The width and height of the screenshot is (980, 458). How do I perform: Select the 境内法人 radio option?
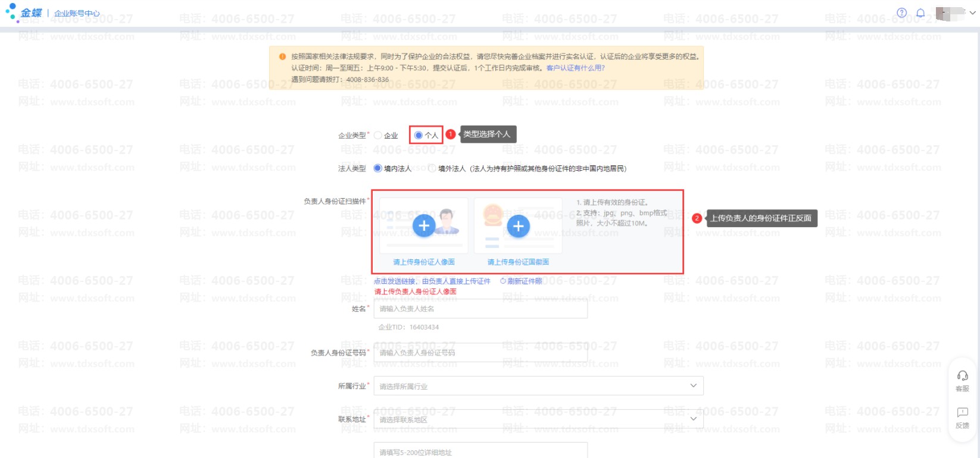click(x=378, y=168)
